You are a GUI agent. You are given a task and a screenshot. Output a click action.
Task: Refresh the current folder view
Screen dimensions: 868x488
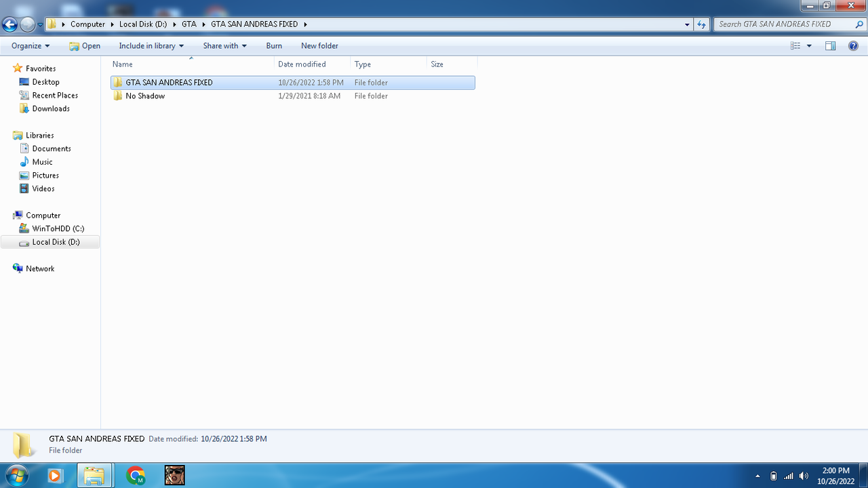tap(702, 24)
